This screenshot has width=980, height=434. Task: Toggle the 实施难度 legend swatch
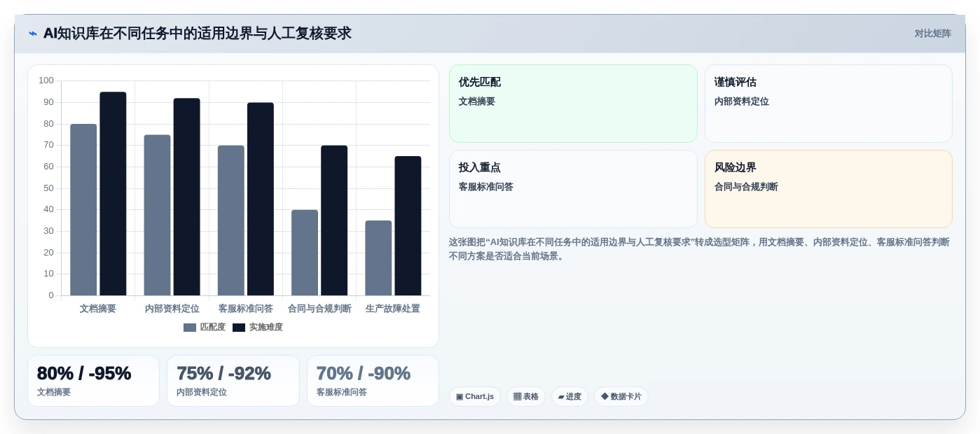point(239,328)
